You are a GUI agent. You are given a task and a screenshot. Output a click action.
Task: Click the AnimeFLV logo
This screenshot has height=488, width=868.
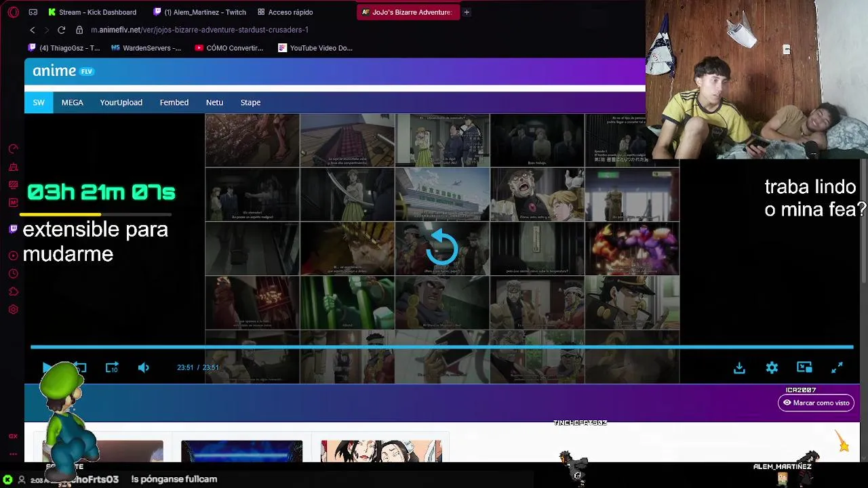(x=63, y=71)
